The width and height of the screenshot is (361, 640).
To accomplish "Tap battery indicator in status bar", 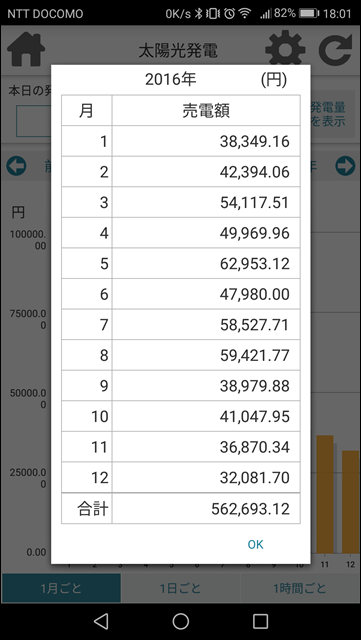I will tap(309, 13).
